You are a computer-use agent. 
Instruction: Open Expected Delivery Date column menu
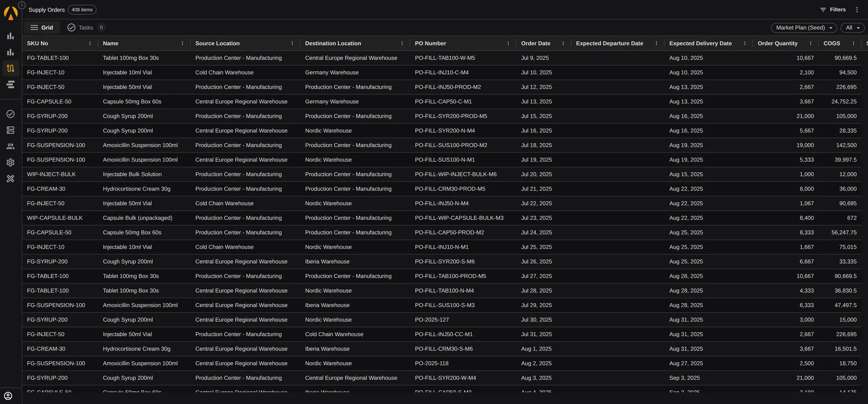[745, 43]
